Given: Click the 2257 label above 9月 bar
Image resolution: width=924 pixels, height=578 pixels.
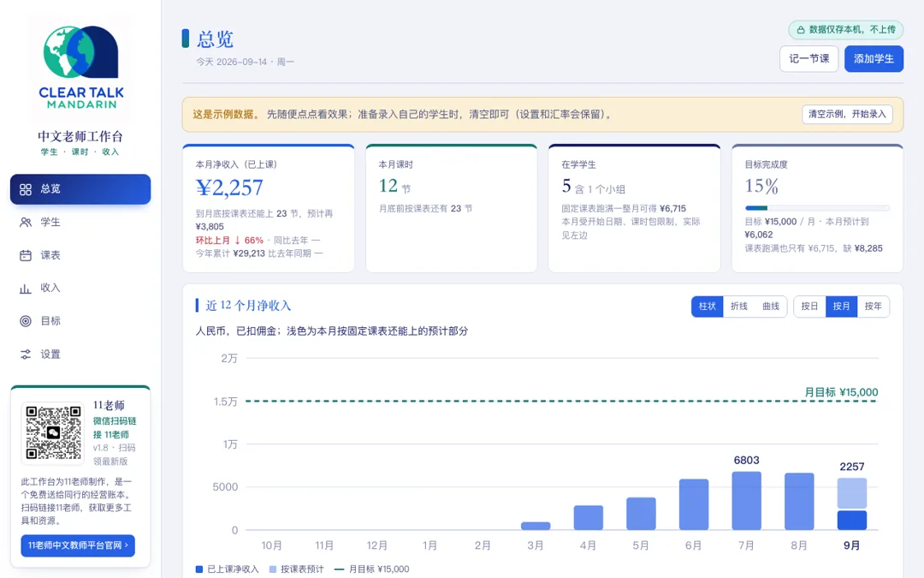Looking at the screenshot, I should 851,467.
